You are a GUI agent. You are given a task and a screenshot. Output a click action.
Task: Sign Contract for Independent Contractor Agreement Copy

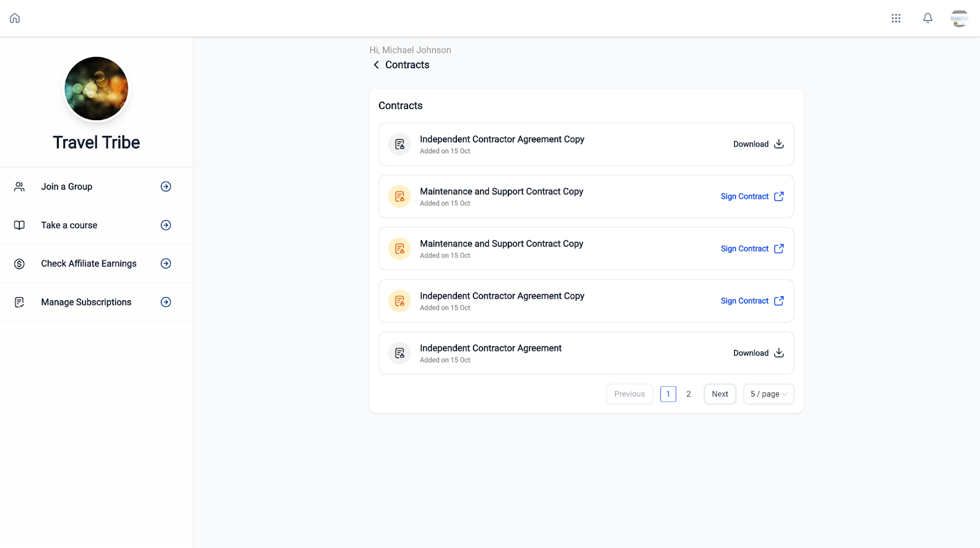[752, 301]
